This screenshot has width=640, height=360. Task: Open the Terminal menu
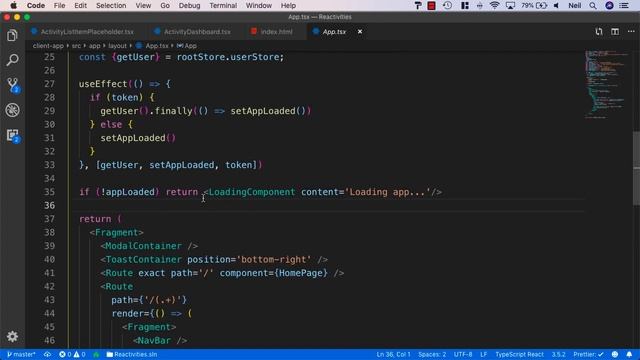(x=223, y=6)
